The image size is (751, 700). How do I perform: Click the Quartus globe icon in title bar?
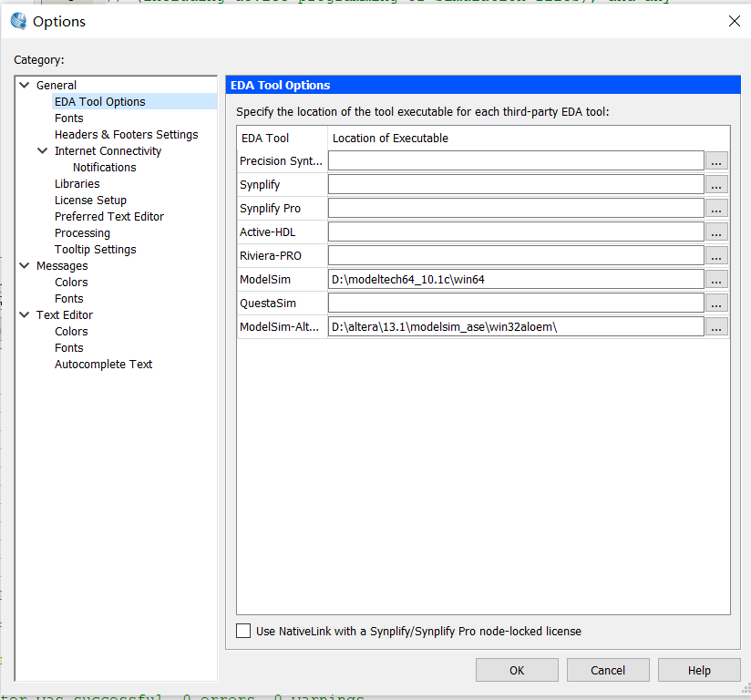pos(18,21)
